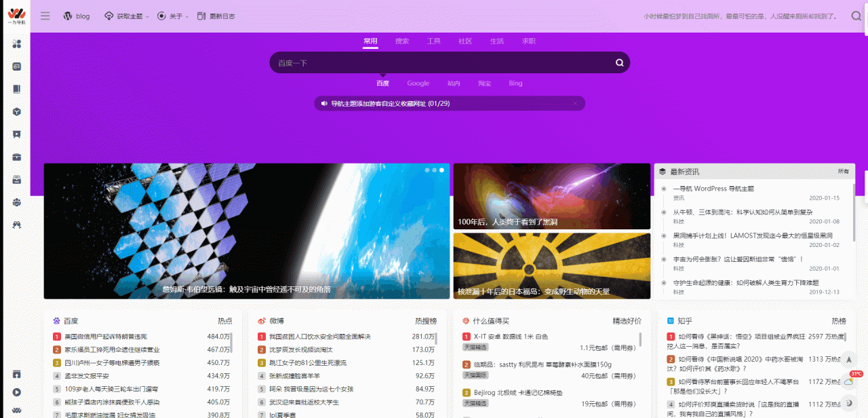The image size is (868, 418).
Task: Switch search engine to 淘宝
Action: pos(484,83)
